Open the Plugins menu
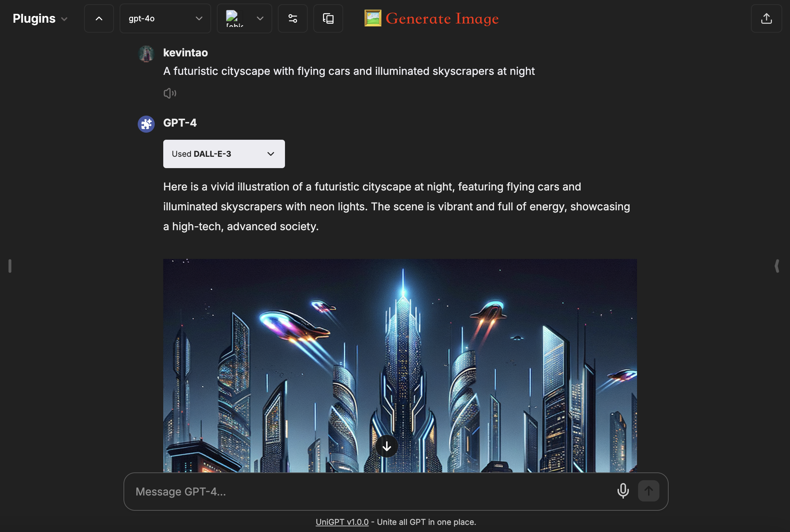The height and width of the screenshot is (532, 790). click(x=40, y=18)
